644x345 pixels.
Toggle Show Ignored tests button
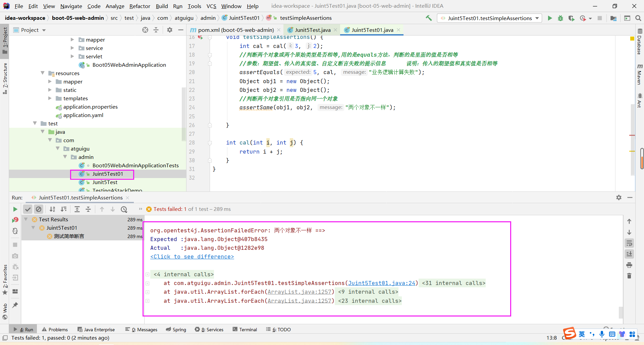39,209
